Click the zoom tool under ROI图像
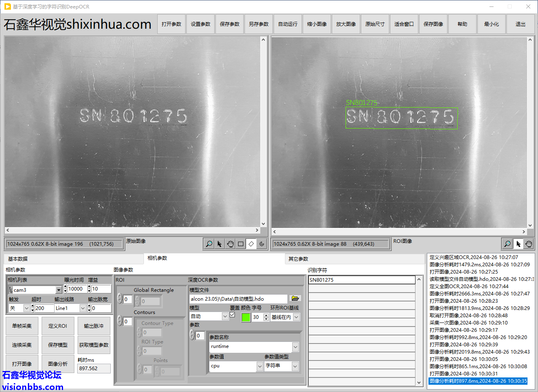This screenshot has height=392, width=538. click(507, 244)
